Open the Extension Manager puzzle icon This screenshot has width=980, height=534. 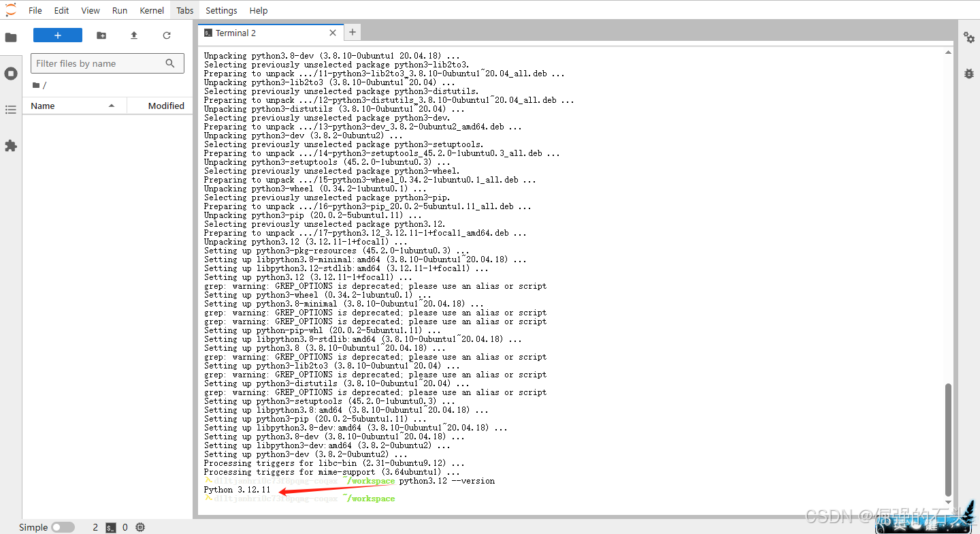(11, 146)
